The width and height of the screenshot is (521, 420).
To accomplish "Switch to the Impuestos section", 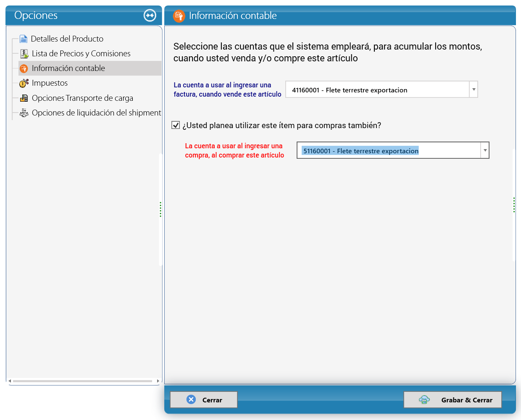I will coord(50,83).
